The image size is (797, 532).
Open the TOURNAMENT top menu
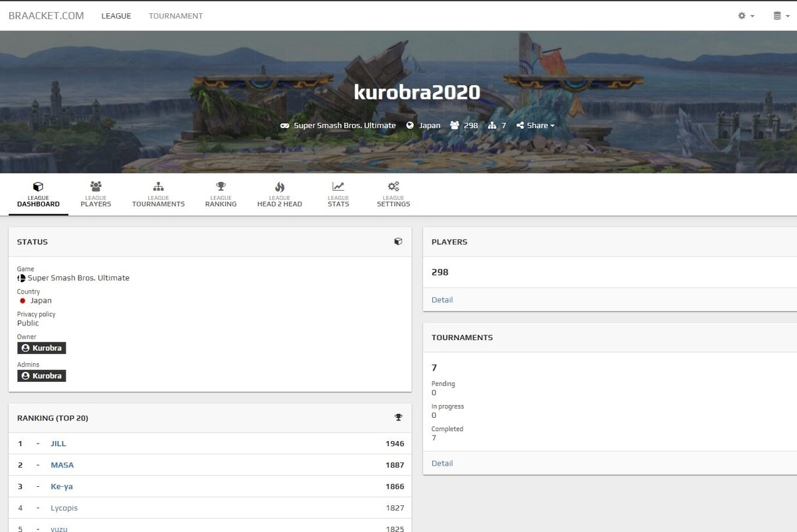176,16
